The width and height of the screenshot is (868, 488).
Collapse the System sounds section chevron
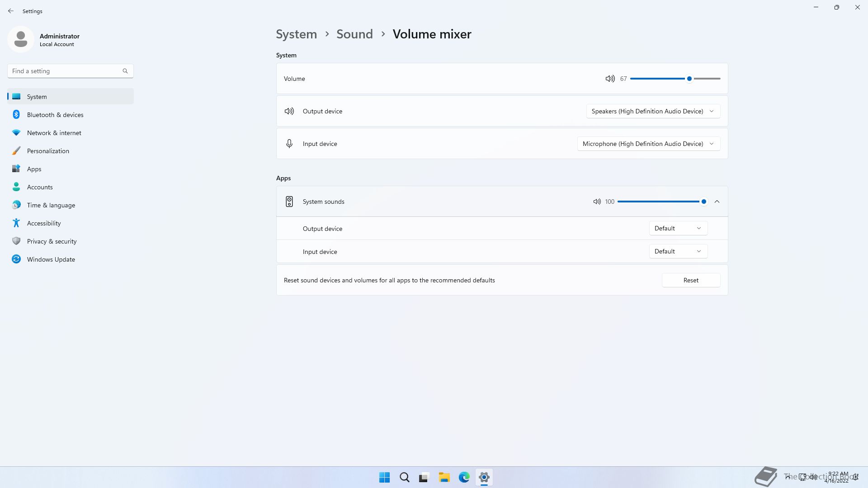click(x=717, y=202)
